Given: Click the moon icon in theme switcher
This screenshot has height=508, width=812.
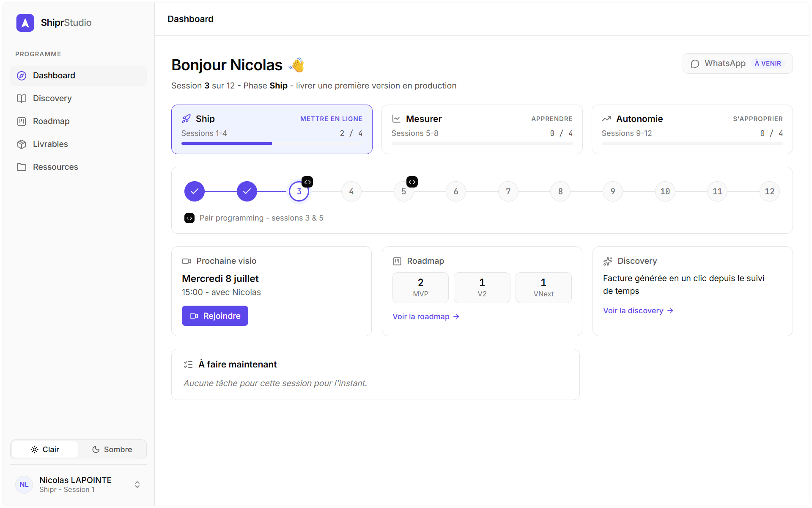Looking at the screenshot, I should pos(96,450).
